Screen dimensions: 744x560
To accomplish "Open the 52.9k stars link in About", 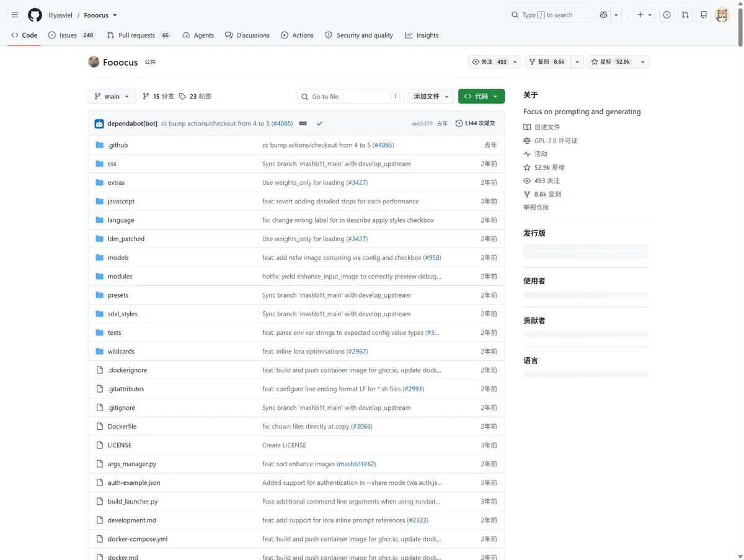I will [x=544, y=167].
